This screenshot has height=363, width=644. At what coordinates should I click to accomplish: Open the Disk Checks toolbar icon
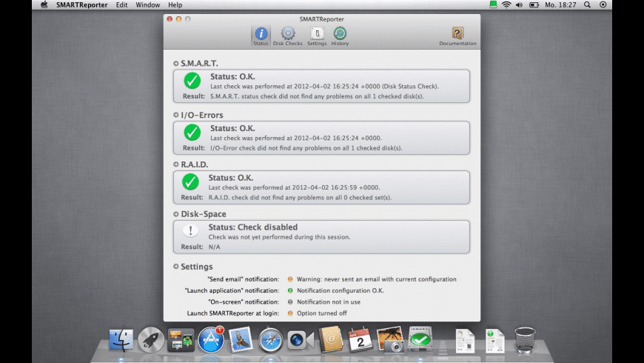[x=287, y=35]
